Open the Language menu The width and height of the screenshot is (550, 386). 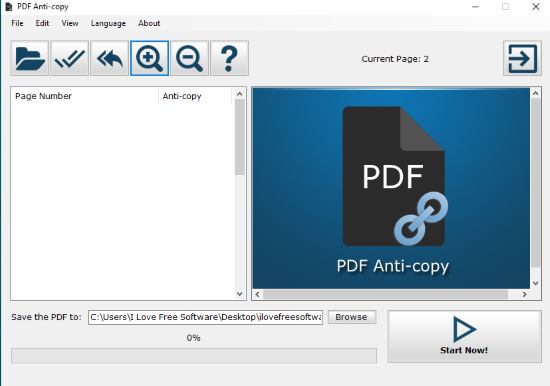(x=108, y=23)
